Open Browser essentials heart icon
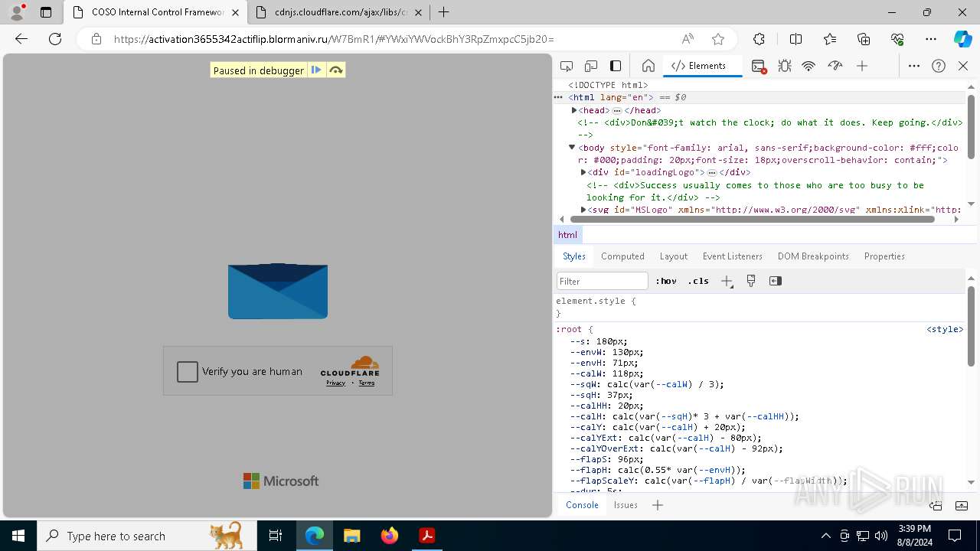The image size is (980, 551). tap(897, 39)
